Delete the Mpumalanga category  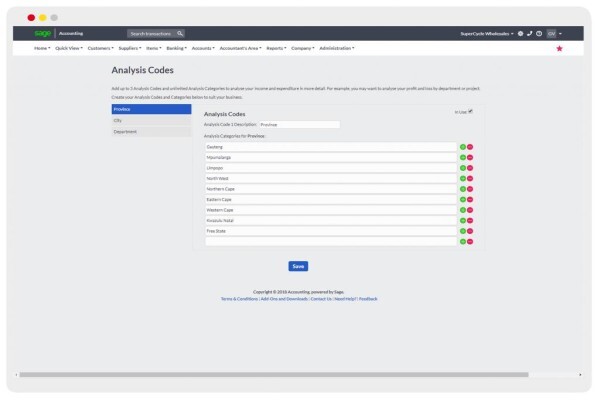[470, 157]
